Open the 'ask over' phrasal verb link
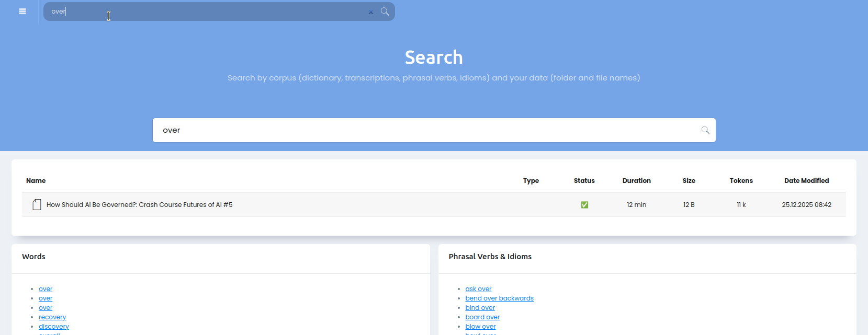This screenshot has width=868, height=335. click(478, 289)
